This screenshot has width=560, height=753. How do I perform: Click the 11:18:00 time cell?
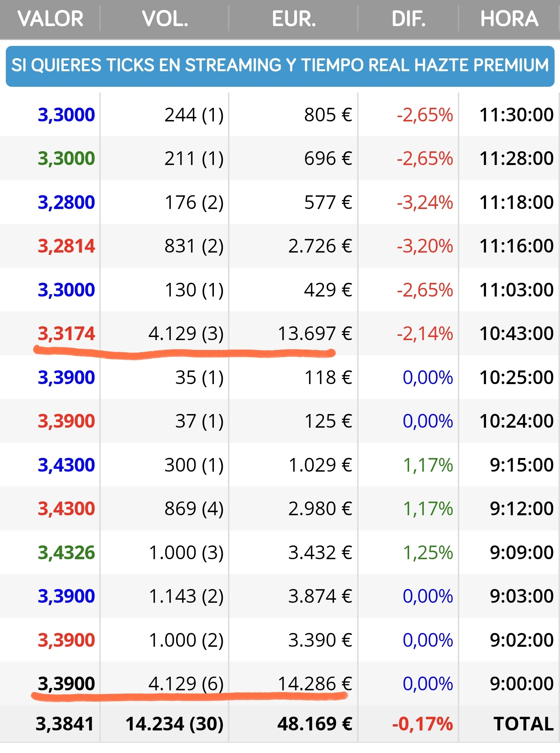point(516,202)
